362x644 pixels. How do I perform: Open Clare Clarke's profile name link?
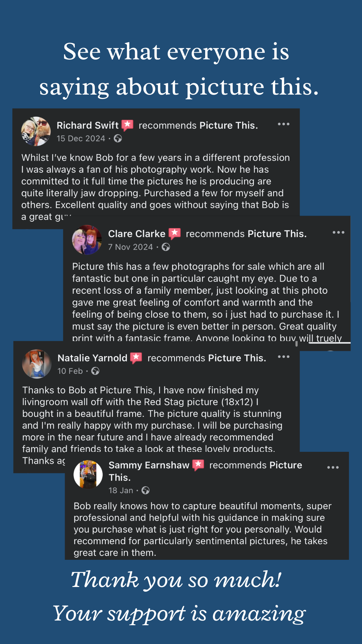click(x=137, y=234)
